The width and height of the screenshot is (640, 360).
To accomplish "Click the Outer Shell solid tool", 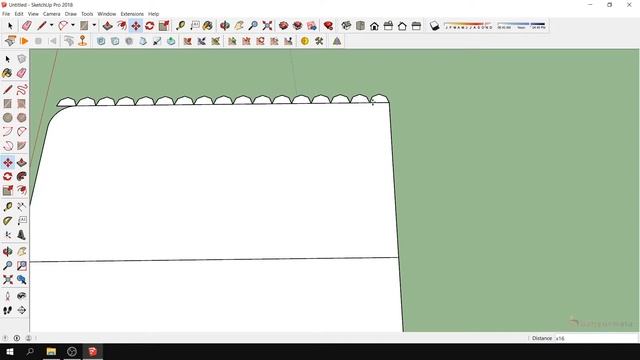I will [101, 41].
